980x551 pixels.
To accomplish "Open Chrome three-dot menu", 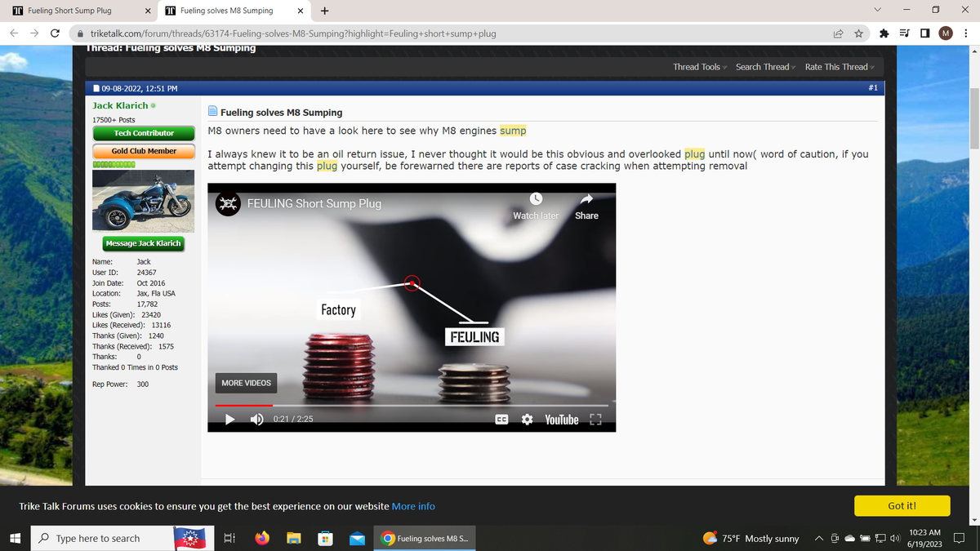I will pos(966,33).
